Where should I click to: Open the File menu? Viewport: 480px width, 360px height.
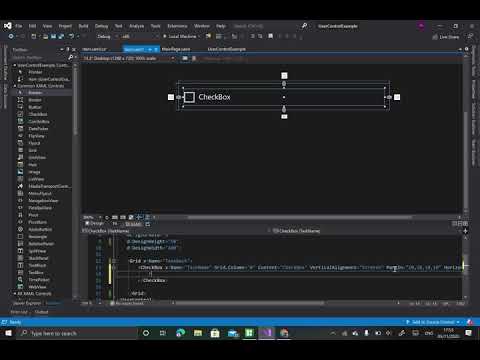click(18, 26)
